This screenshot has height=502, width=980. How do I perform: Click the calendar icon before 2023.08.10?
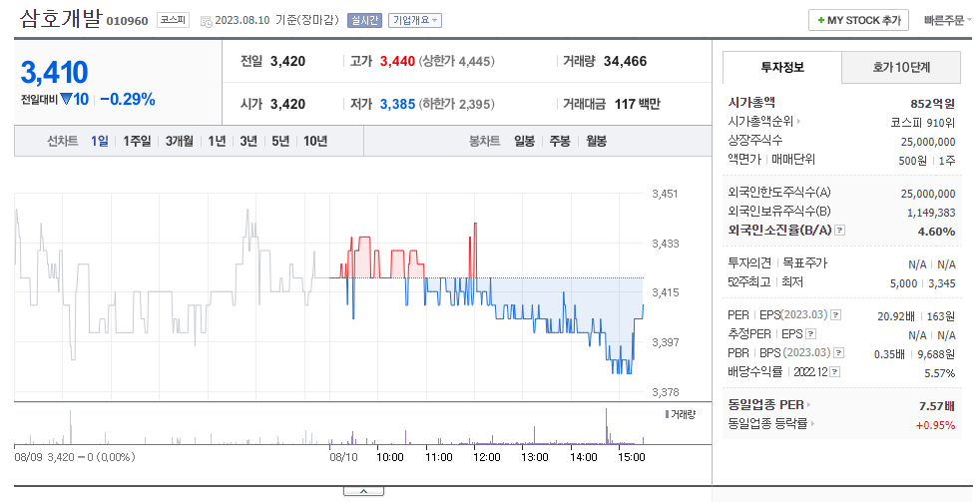click(206, 21)
